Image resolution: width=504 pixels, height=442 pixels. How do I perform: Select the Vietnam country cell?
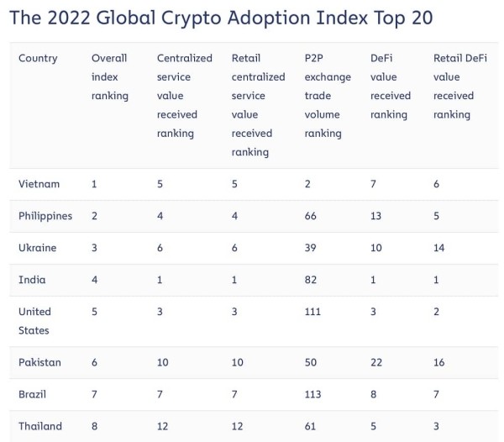39,182
